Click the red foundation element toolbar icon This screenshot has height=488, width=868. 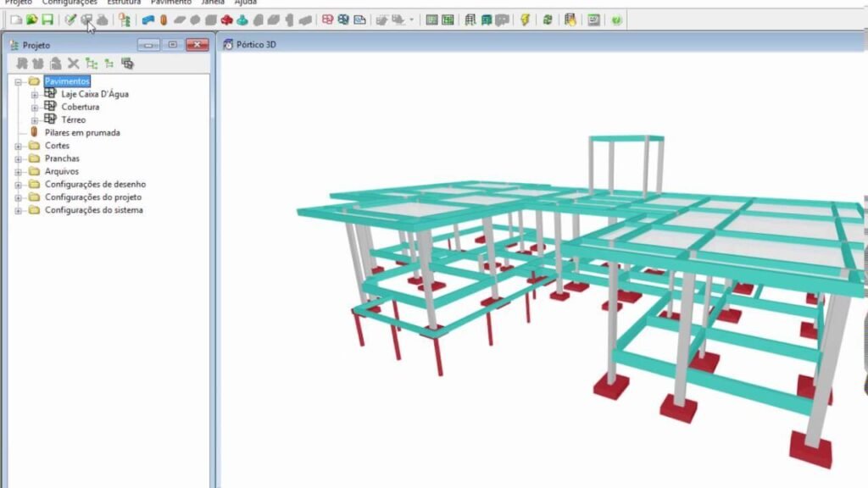click(226, 20)
